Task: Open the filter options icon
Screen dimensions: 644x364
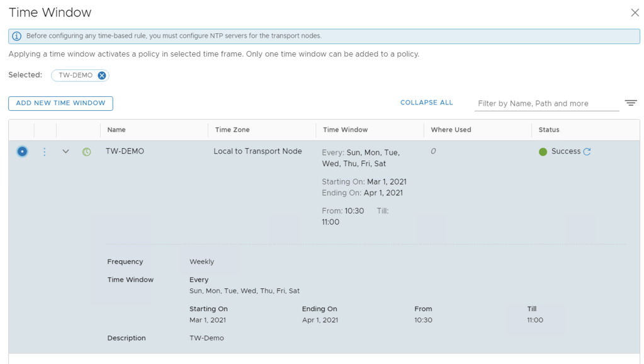Action: [631, 103]
